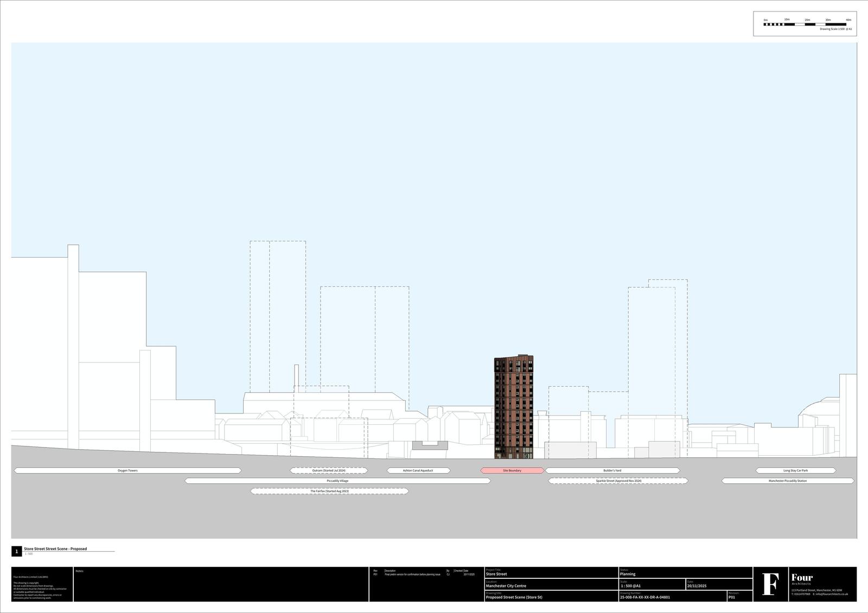Click the numbered '1' view marker box
Image resolution: width=868 pixels, height=613 pixels.
(16, 551)
